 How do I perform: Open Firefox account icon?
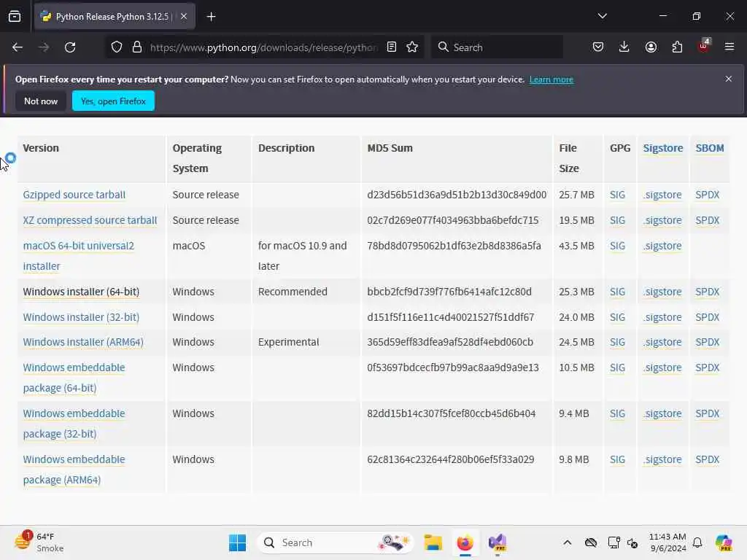click(651, 47)
